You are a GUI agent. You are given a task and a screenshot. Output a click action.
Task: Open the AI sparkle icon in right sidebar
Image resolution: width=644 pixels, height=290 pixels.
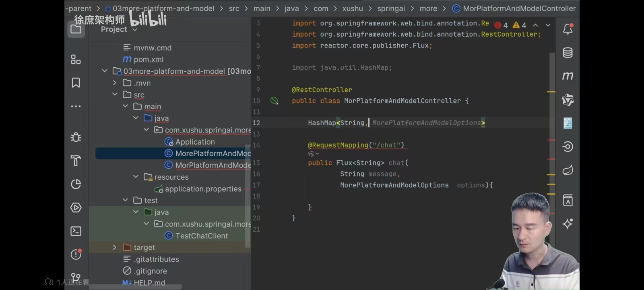(x=568, y=224)
